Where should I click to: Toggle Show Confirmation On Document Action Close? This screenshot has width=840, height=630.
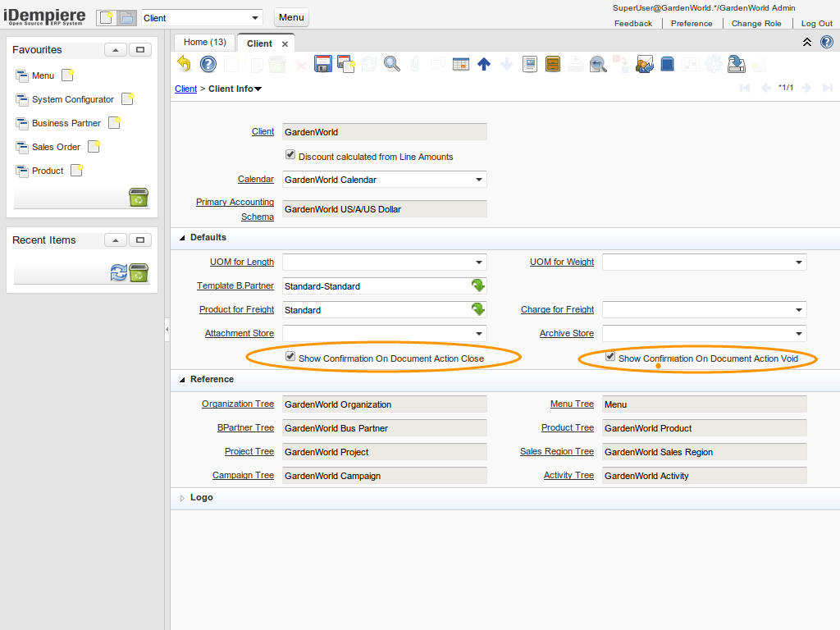290,357
